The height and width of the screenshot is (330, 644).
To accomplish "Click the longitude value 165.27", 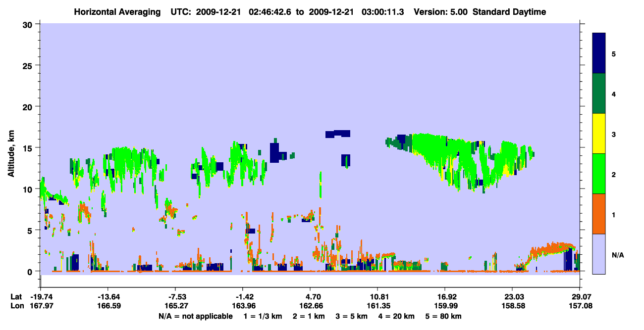I will coord(177,306).
